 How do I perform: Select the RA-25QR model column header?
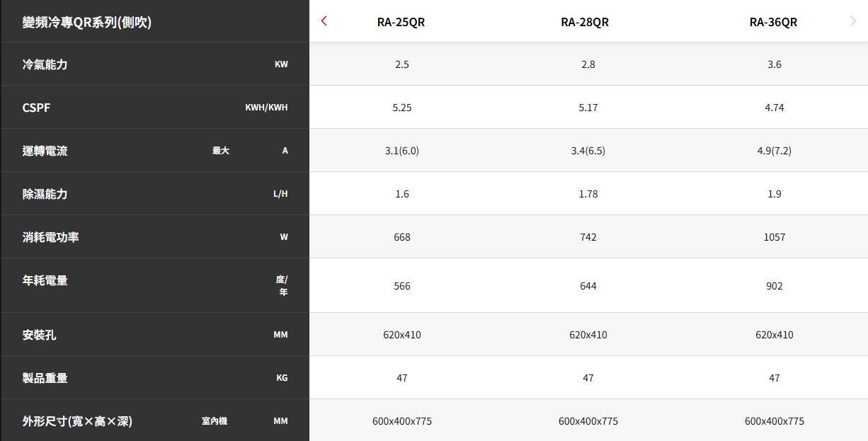tap(401, 22)
